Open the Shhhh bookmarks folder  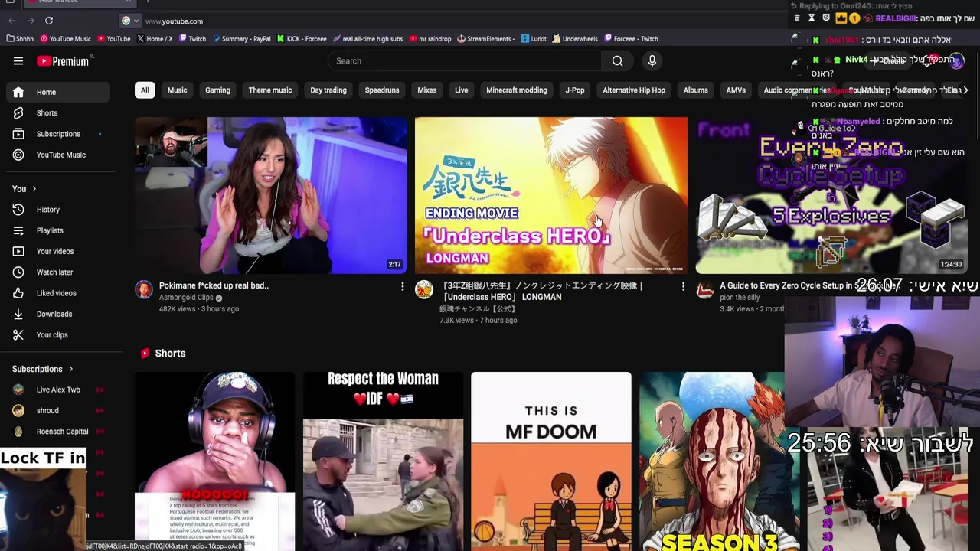tap(20, 39)
